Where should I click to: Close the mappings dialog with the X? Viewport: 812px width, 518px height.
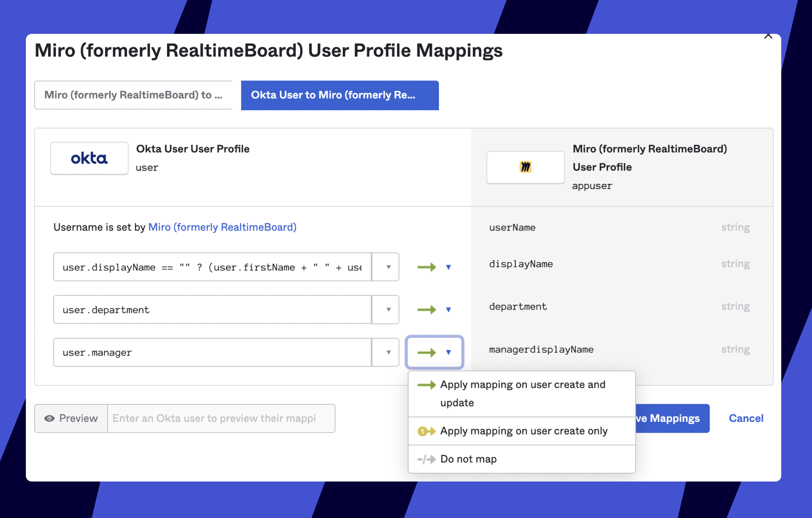[768, 36]
